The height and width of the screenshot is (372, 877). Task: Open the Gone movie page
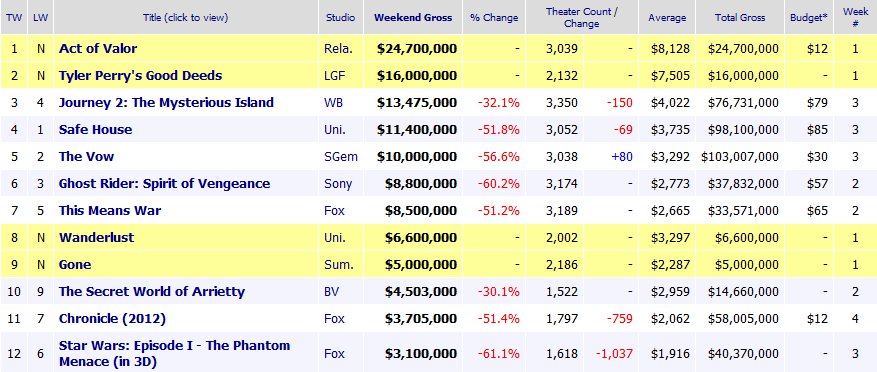[x=75, y=265]
